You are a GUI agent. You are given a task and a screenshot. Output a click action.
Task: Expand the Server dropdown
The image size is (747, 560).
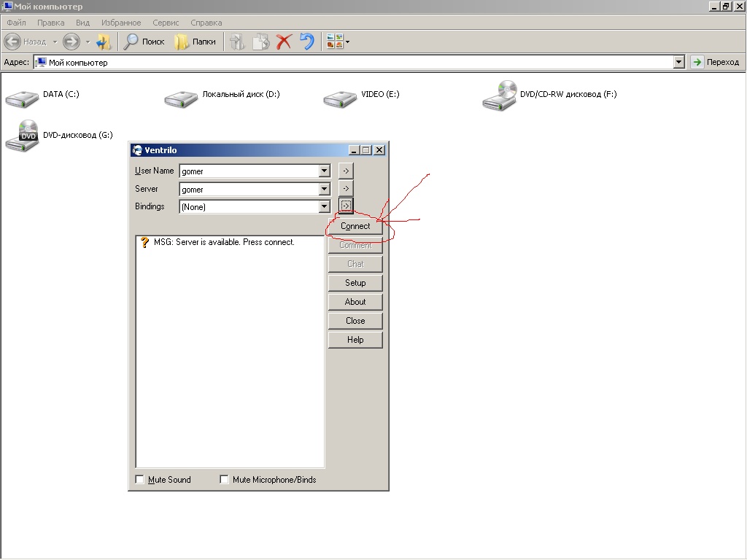pyautogui.click(x=324, y=189)
